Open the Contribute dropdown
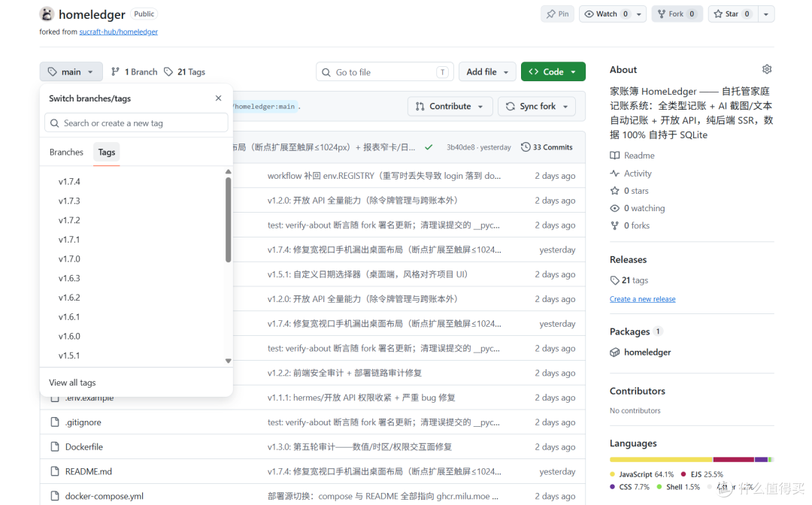 (450, 106)
